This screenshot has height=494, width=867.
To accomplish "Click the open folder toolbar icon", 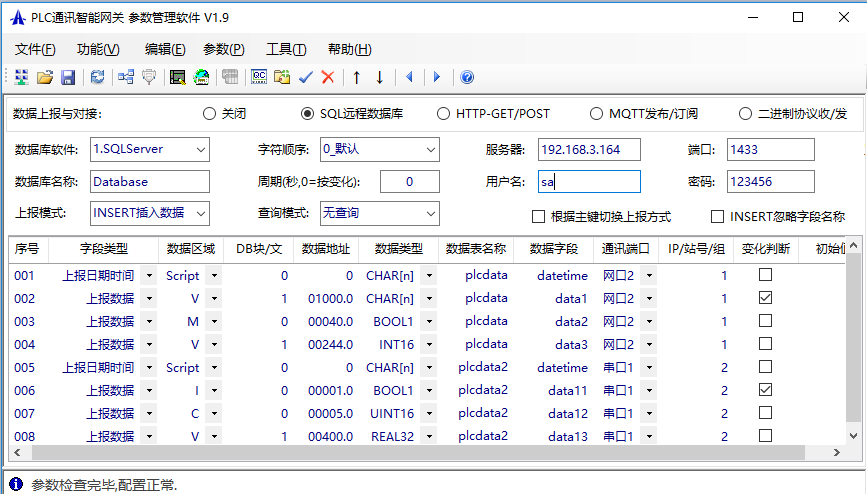I will coord(45,77).
